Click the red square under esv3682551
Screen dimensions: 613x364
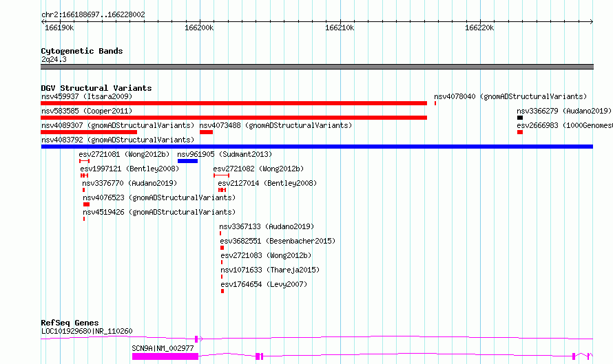pyautogui.click(x=222, y=248)
